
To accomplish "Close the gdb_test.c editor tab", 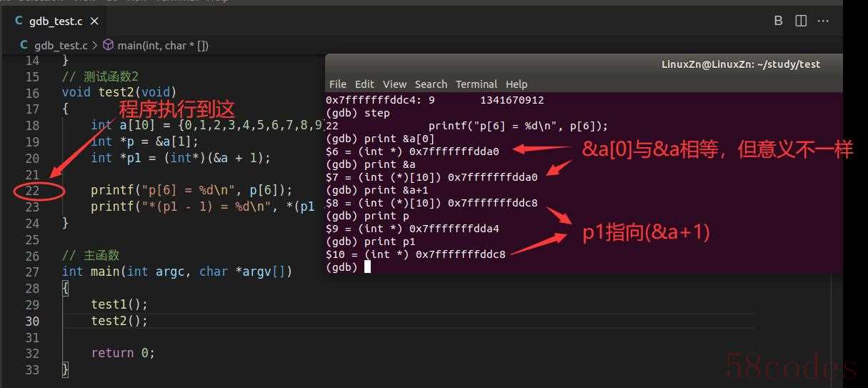I will pyautogui.click(x=96, y=21).
